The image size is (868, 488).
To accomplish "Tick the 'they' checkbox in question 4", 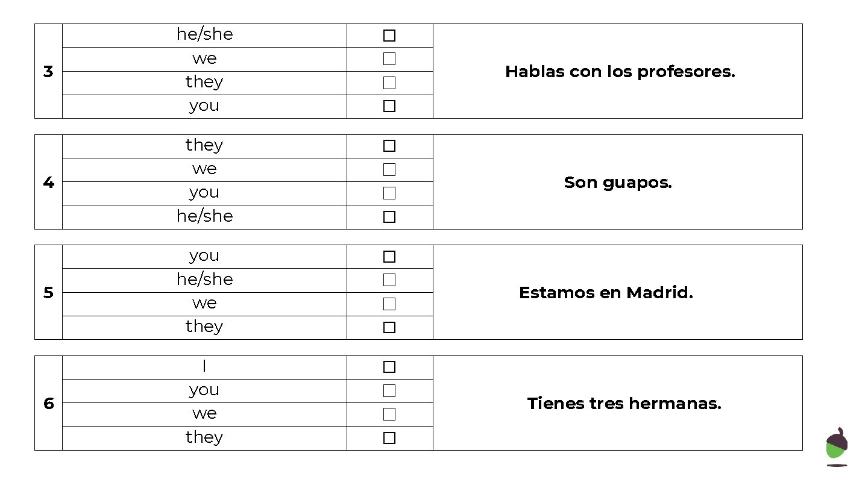I will click(x=389, y=146).
